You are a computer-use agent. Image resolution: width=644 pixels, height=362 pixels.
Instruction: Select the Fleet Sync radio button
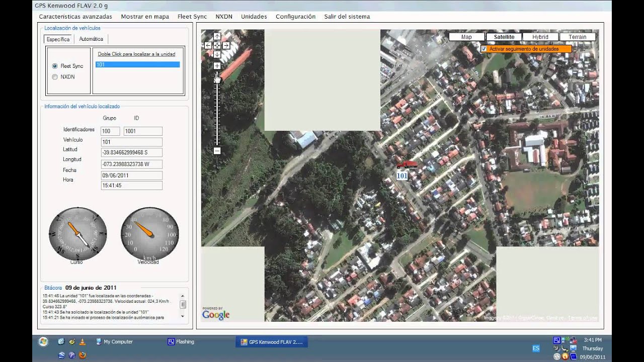tap(55, 66)
